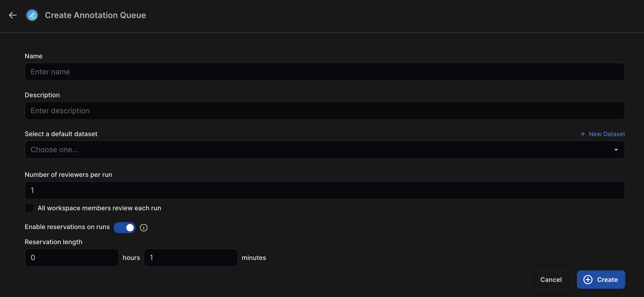Click the 'All workspace members review each run' label

point(99,208)
